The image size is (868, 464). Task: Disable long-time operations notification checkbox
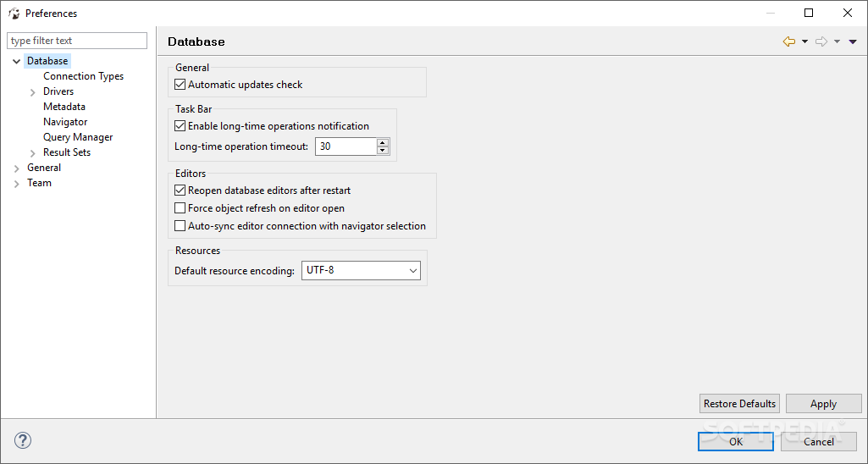tap(180, 126)
